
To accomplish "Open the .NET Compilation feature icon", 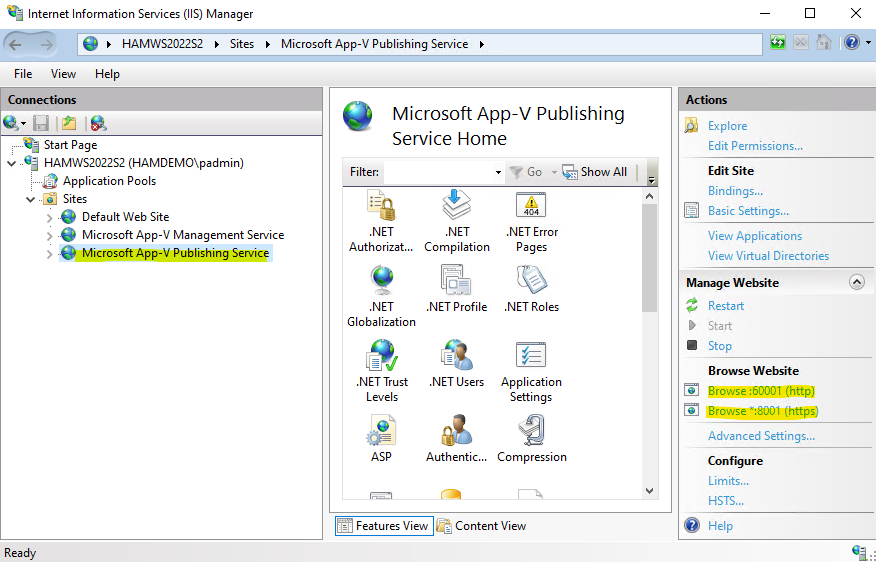I will (x=456, y=206).
